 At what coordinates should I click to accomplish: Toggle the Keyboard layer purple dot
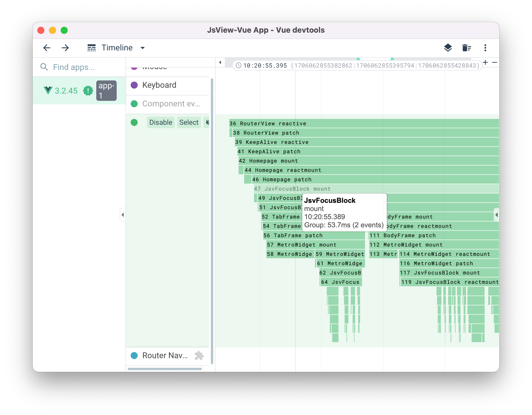(134, 85)
